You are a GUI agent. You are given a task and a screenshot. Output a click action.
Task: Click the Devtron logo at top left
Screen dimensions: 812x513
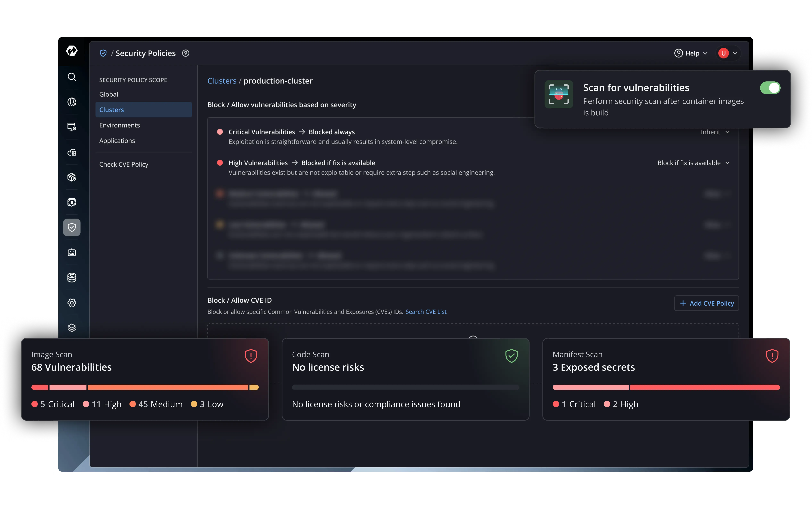click(x=71, y=51)
